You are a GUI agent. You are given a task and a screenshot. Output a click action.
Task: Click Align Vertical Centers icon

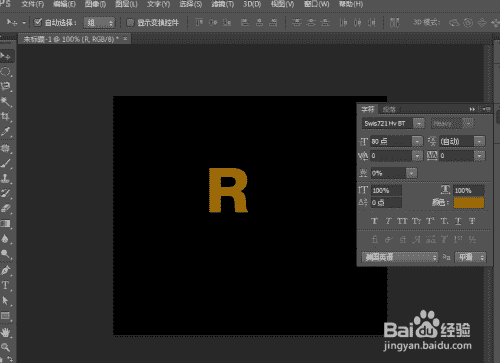coord(213,23)
